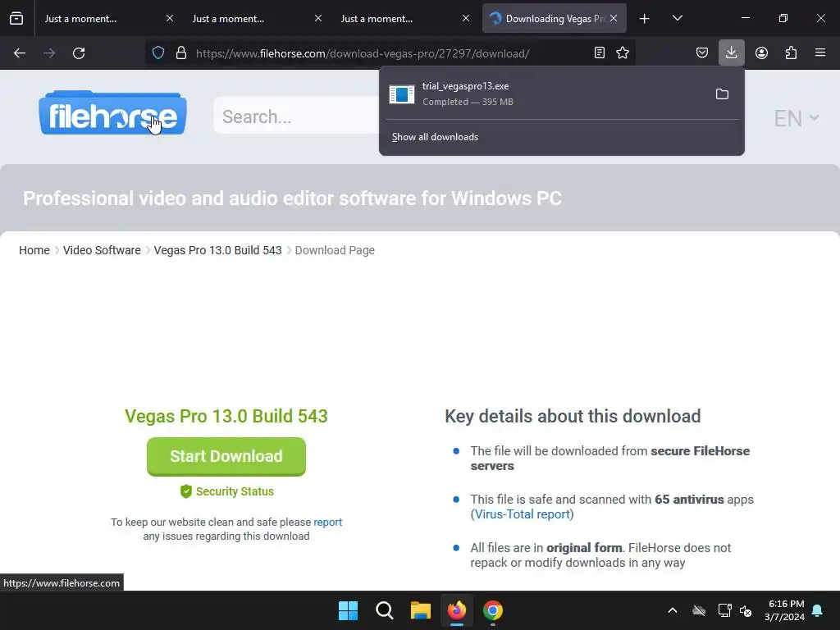Screen dimensions: 840x630
Task: Toggle reader view icon
Action: point(600,53)
